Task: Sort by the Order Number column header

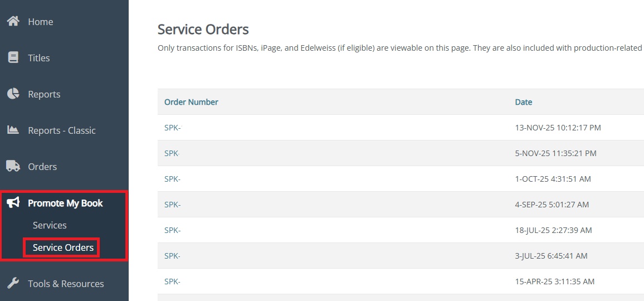Action: [x=191, y=102]
